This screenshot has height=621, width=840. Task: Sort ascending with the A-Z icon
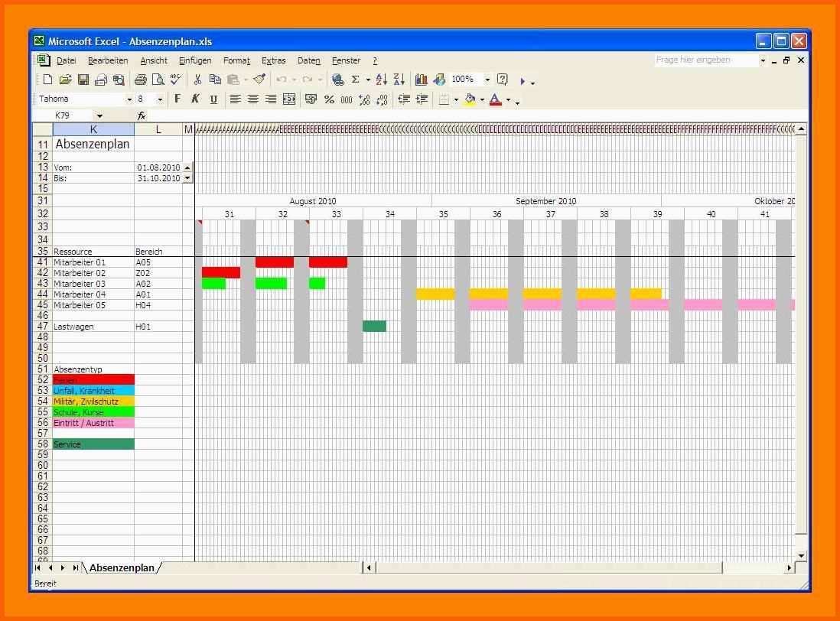pos(382,80)
